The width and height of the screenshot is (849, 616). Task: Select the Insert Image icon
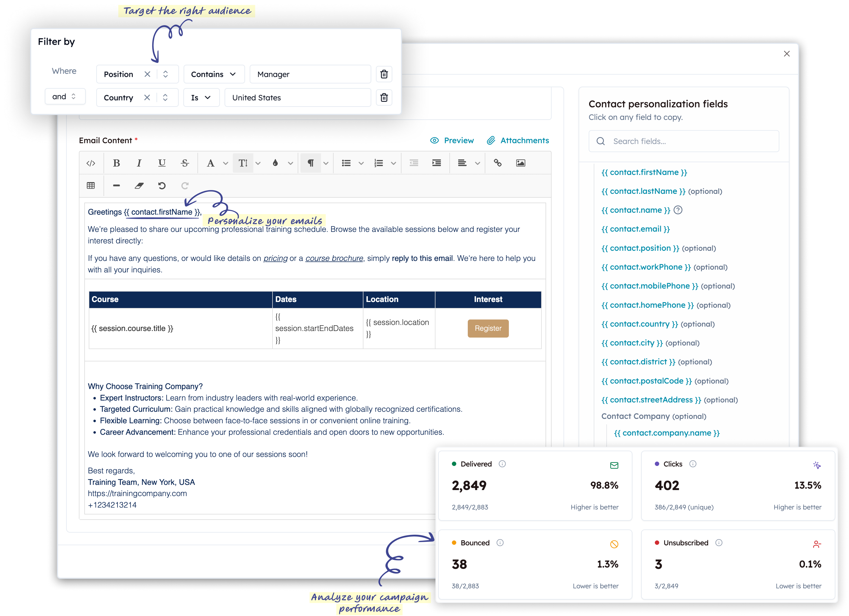pos(520,163)
